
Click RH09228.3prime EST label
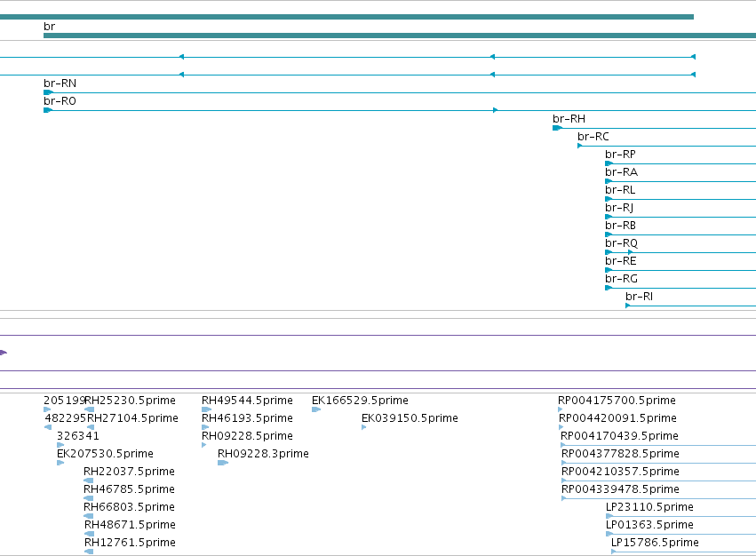click(263, 454)
